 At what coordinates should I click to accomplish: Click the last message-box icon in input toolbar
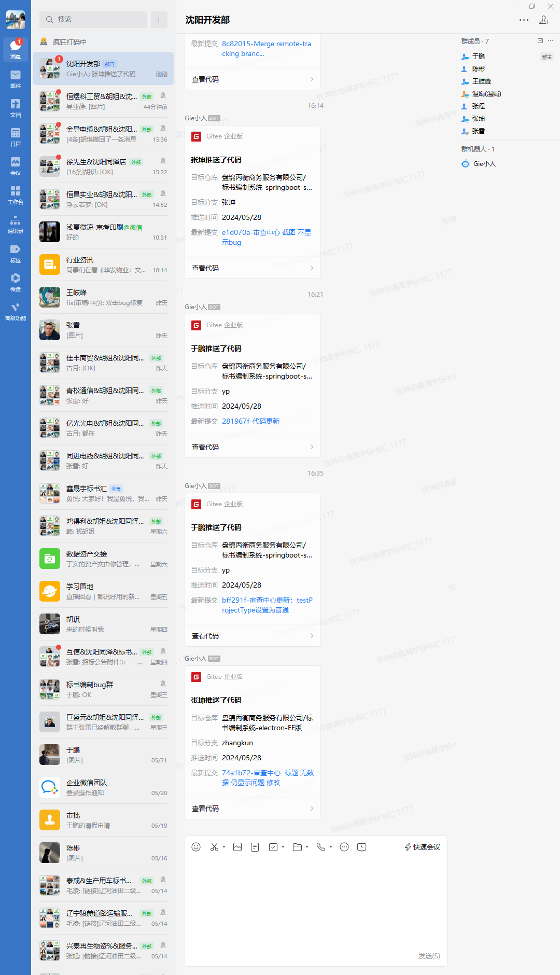362,847
